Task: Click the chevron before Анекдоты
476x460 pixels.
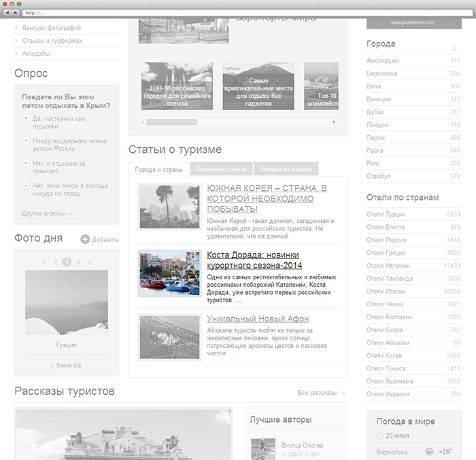Action: tap(16, 53)
